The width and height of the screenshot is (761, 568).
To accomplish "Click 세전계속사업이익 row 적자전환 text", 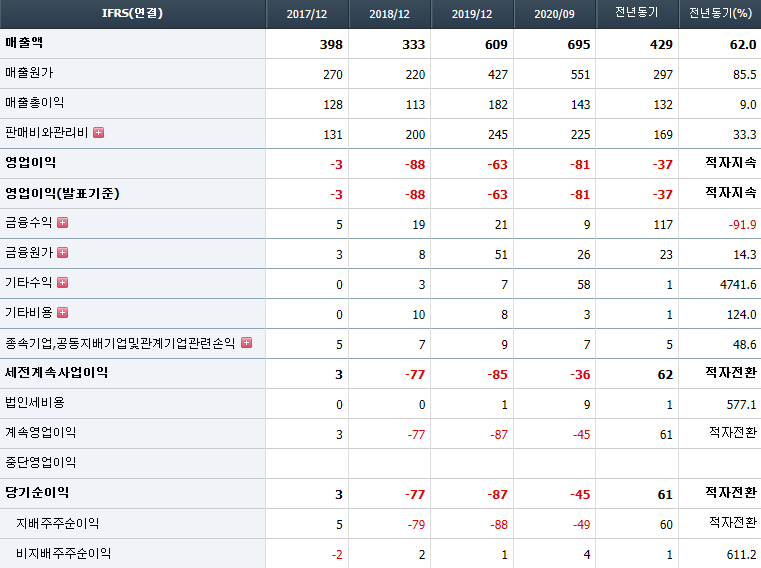I will coord(731,373).
